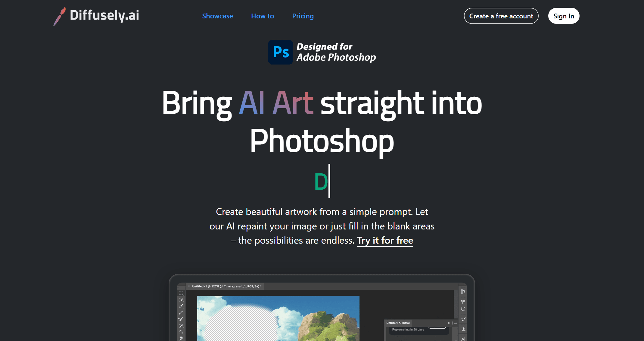The height and width of the screenshot is (341, 644).
Task: Go to the Pricing page
Action: click(x=303, y=16)
